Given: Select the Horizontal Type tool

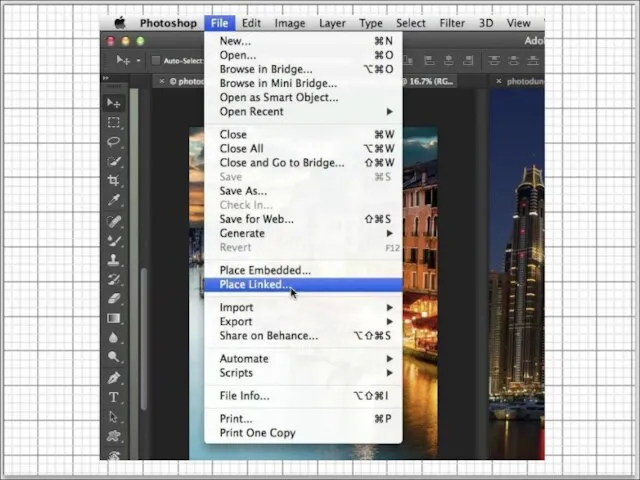Looking at the screenshot, I should point(114,397).
